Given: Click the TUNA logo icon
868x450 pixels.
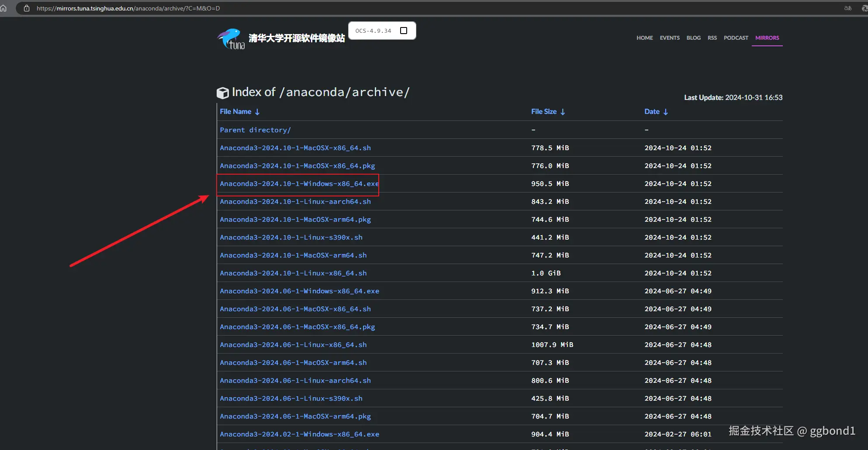Looking at the screenshot, I should coord(232,39).
